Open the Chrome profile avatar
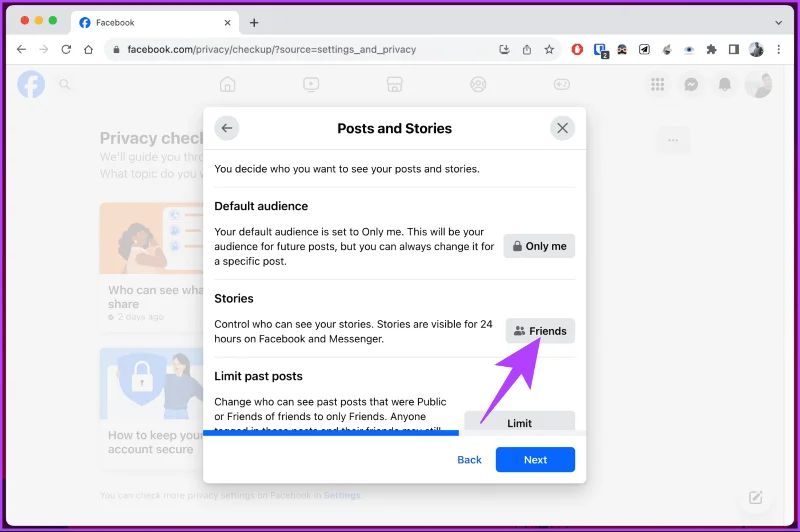Viewport: 800px width, 532px height. 756,49
